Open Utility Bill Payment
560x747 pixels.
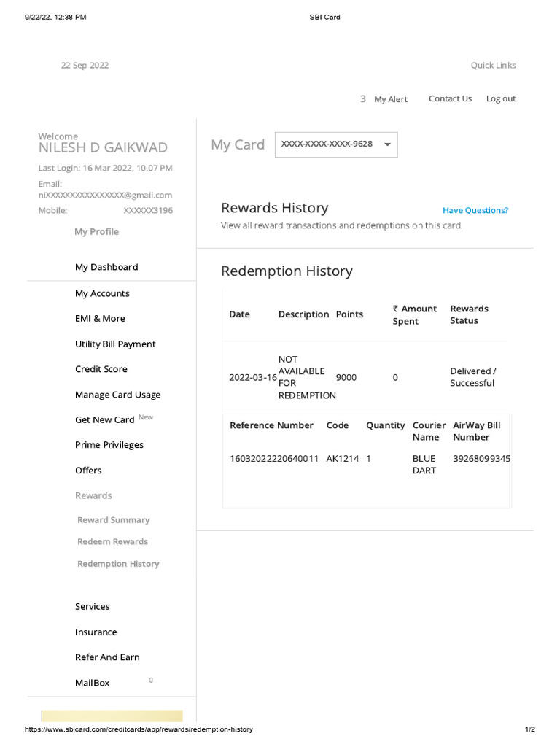tap(115, 344)
